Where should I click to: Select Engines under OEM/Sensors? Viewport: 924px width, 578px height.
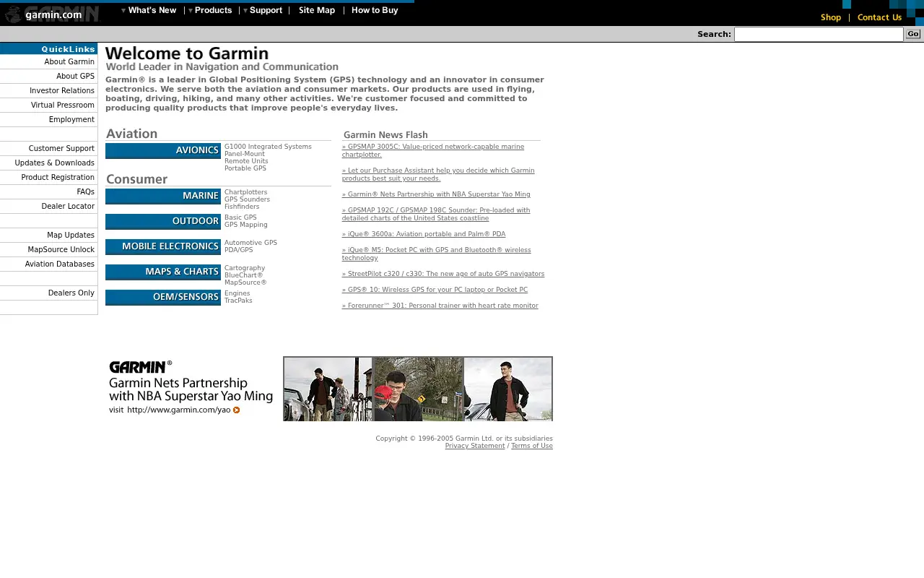(x=237, y=293)
